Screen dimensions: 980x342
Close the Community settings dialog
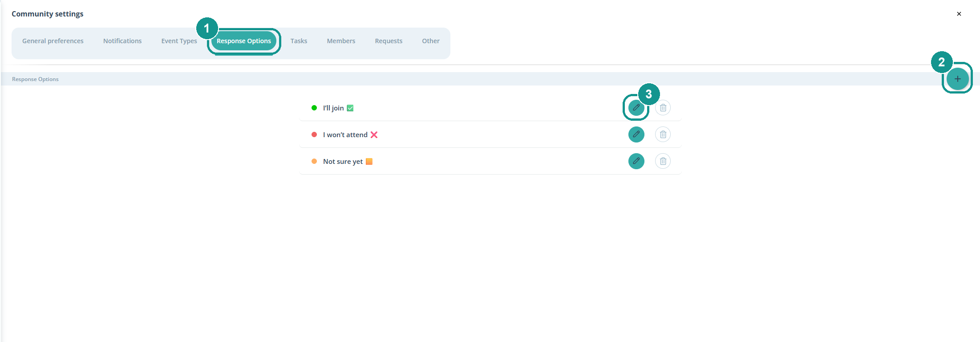pos(959,14)
